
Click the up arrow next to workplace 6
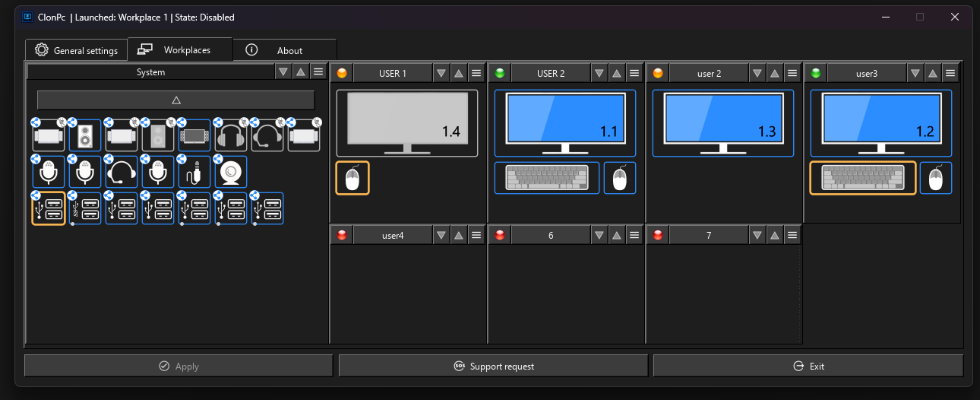pos(617,236)
